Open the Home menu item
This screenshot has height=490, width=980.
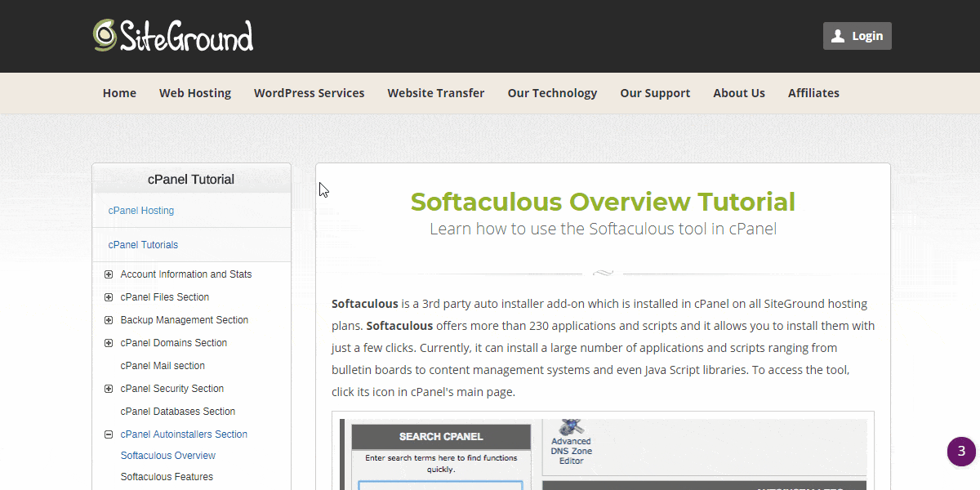coord(119,93)
